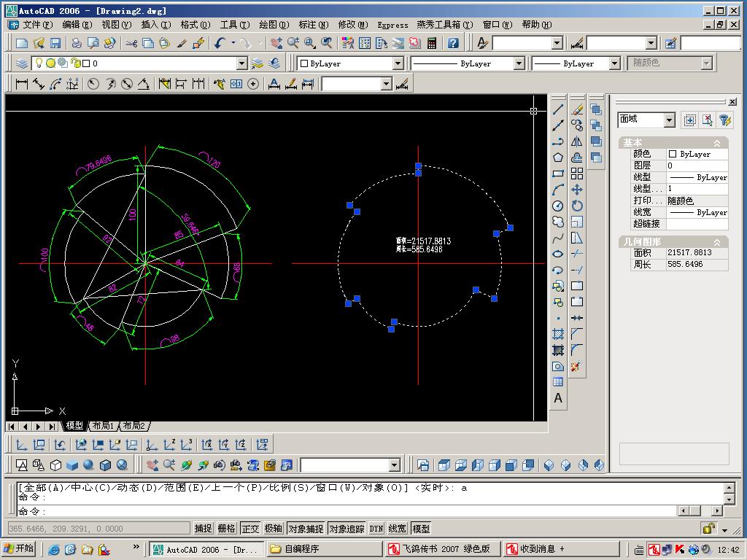
Task: Open the 标注(N) menu
Action: (x=313, y=24)
